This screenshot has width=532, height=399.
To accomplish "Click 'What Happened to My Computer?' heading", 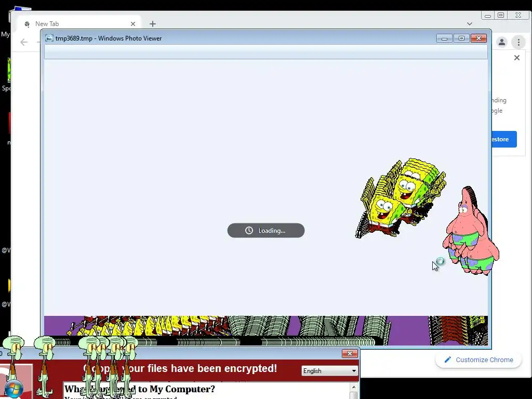I will click(x=139, y=389).
